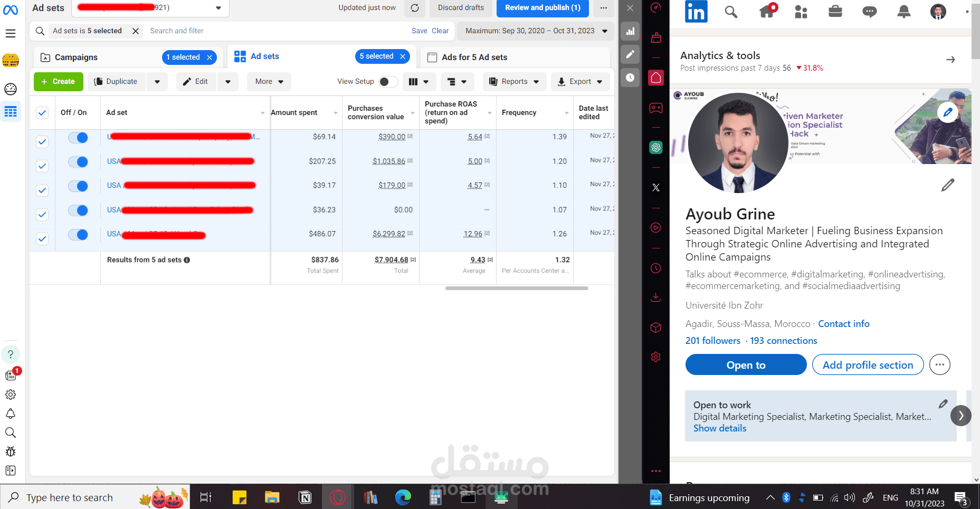This screenshot has width=980, height=509.
Task: Open the ad account dropdown
Action: 151,8
